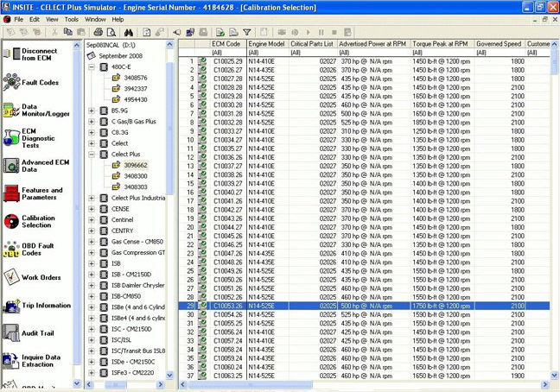Sort by Critical Parts List header
Viewport: 560px width, 392px height.
tap(313, 44)
